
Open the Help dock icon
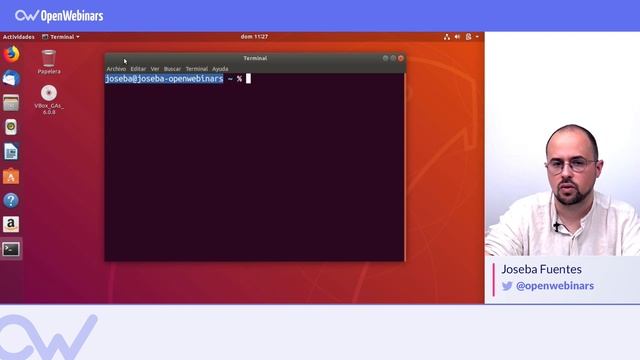(x=11, y=200)
